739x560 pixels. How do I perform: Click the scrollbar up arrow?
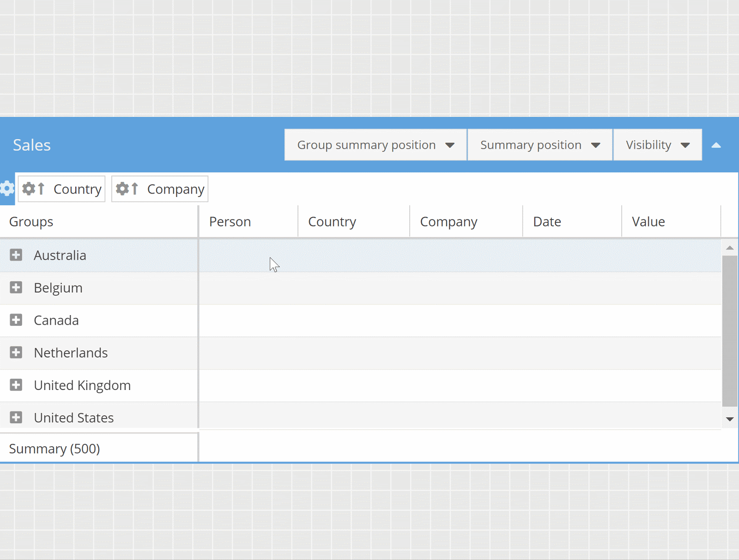(x=730, y=248)
